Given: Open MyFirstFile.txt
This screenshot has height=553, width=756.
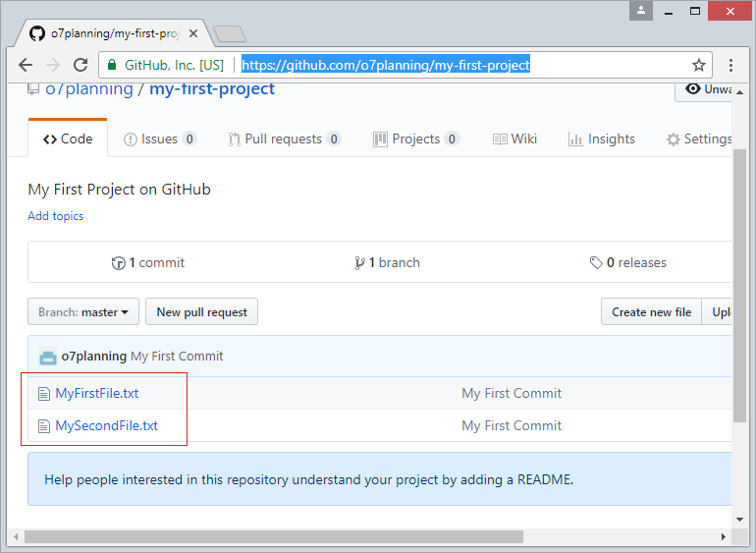Looking at the screenshot, I should (x=97, y=393).
